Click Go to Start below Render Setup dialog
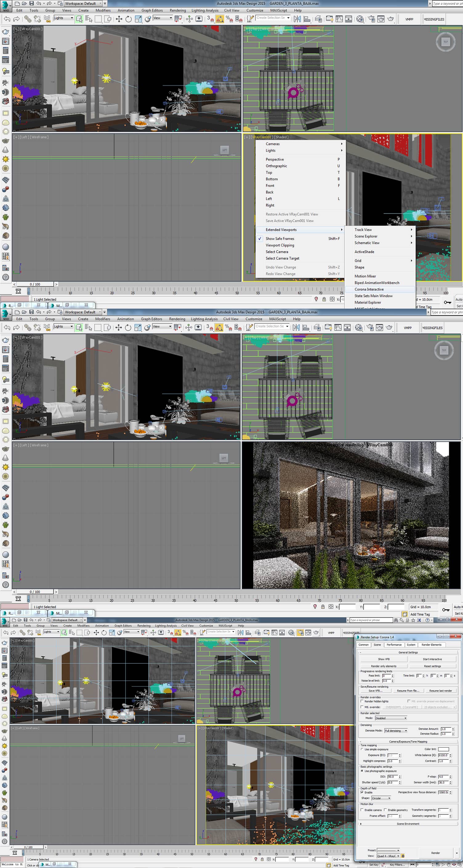The height and width of the screenshot is (868, 463). coord(413,865)
